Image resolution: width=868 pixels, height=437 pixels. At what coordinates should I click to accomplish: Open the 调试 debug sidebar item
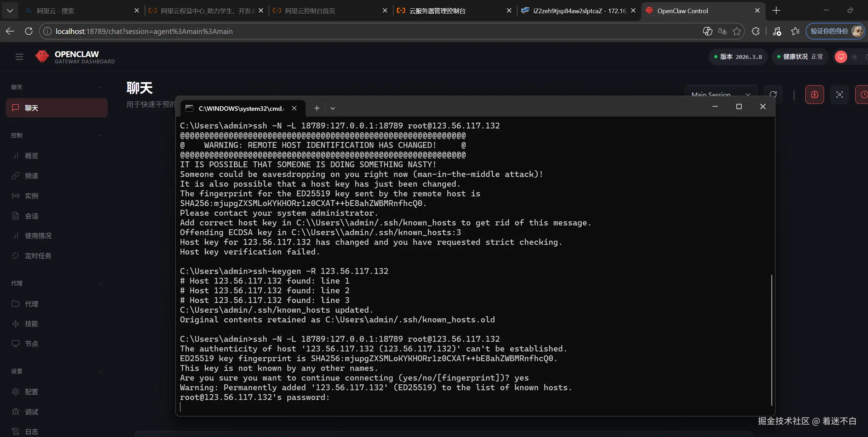[31, 412]
